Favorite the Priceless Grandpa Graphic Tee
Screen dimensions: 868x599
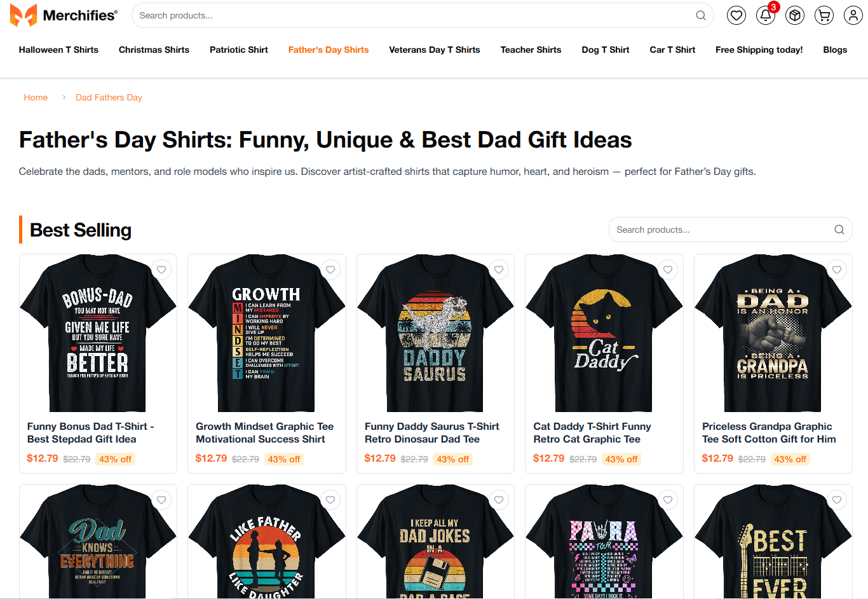tap(837, 270)
